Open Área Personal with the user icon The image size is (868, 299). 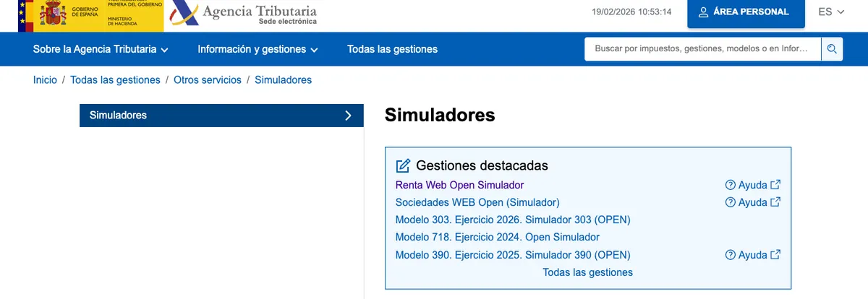click(745, 12)
